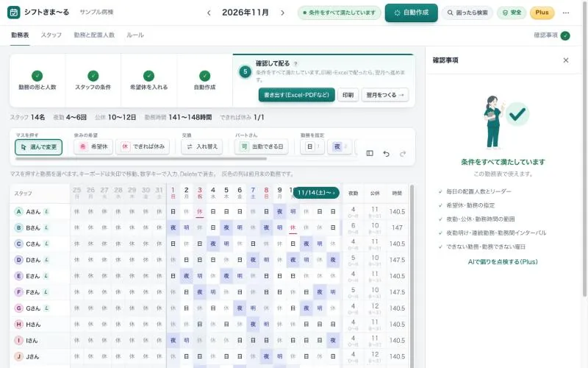Select the 選んで変更 cell tool
Image resolution: width=588 pixels, height=368 pixels.
point(39,146)
